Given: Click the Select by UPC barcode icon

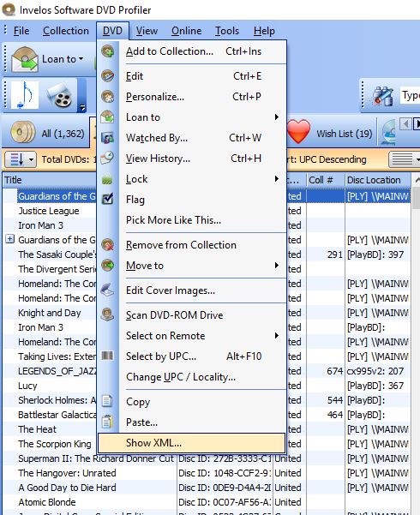Looking at the screenshot, I should click(x=107, y=356).
